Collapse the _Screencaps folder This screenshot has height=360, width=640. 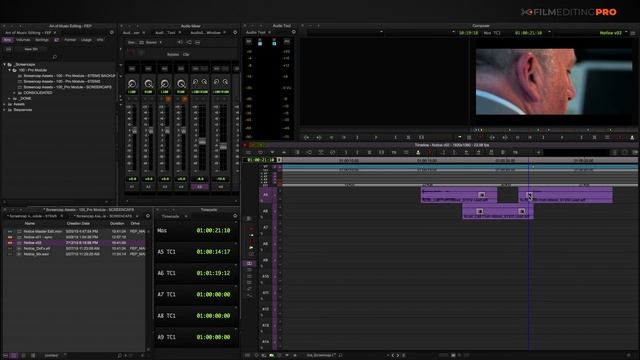(4, 64)
